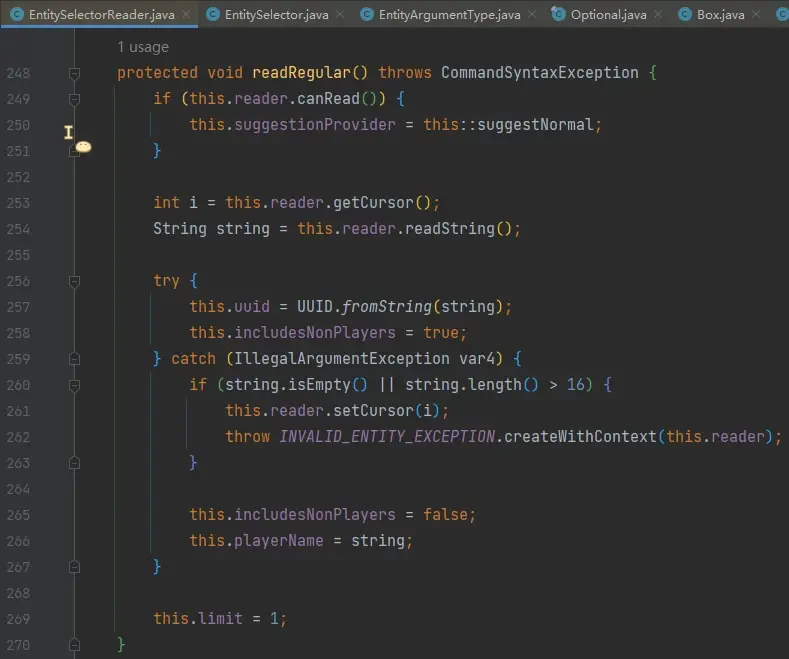Click createWithContext call on line 262
The image size is (789, 659).
580,437
